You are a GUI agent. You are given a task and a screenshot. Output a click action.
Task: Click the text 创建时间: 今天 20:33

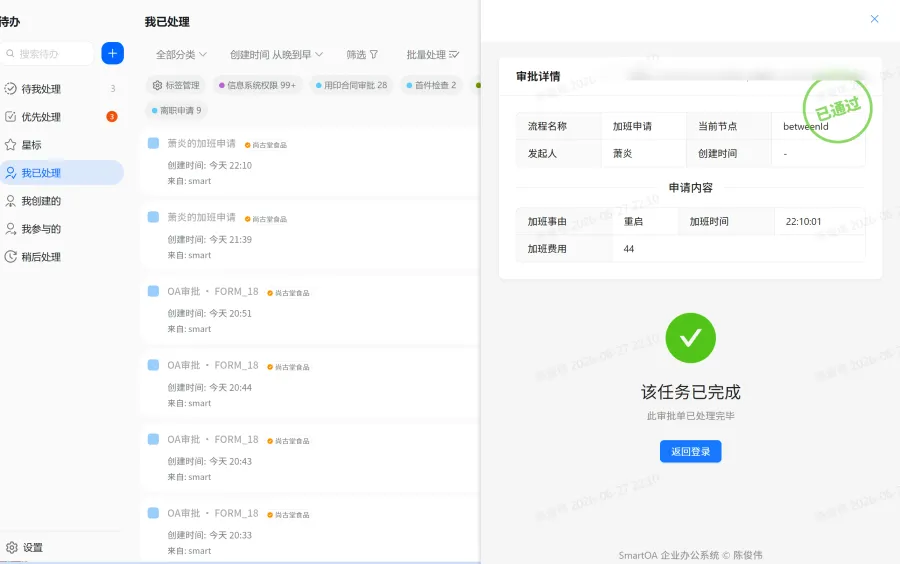tap(210, 535)
